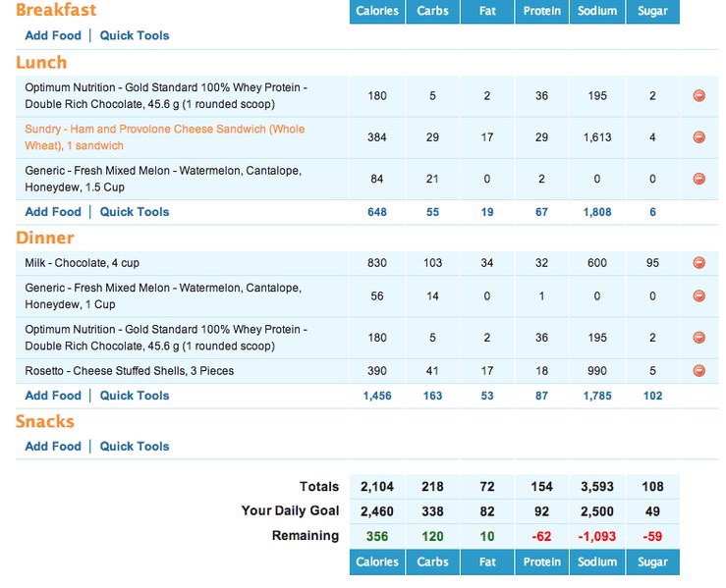The width and height of the screenshot is (726, 588).
Task: Click the bottom Sugar column footer
Action: pos(652,562)
